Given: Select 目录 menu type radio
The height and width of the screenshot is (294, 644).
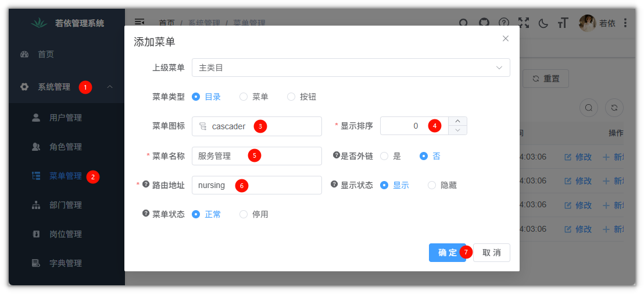Looking at the screenshot, I should click(x=206, y=97).
